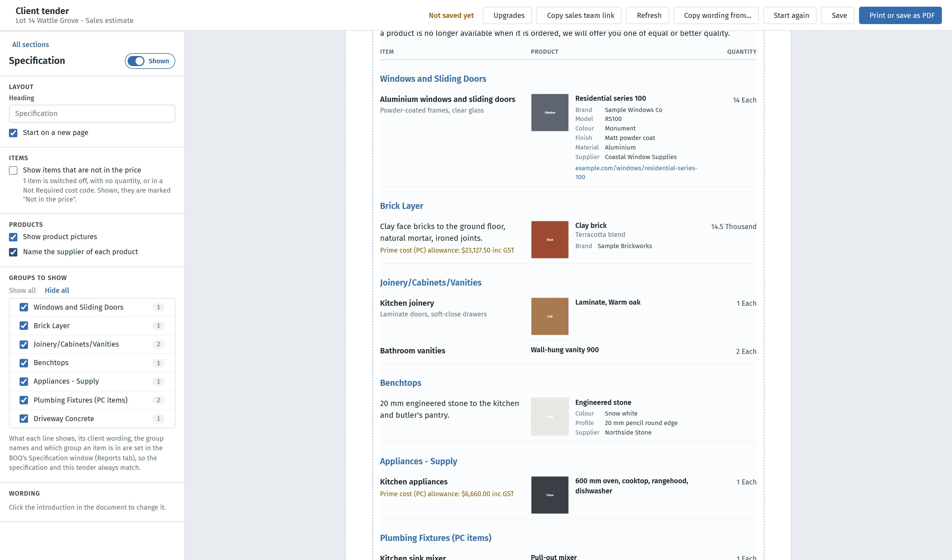Image resolution: width=952 pixels, height=560 pixels.
Task: Toggle the Specification Shown switch
Action: [x=150, y=61]
